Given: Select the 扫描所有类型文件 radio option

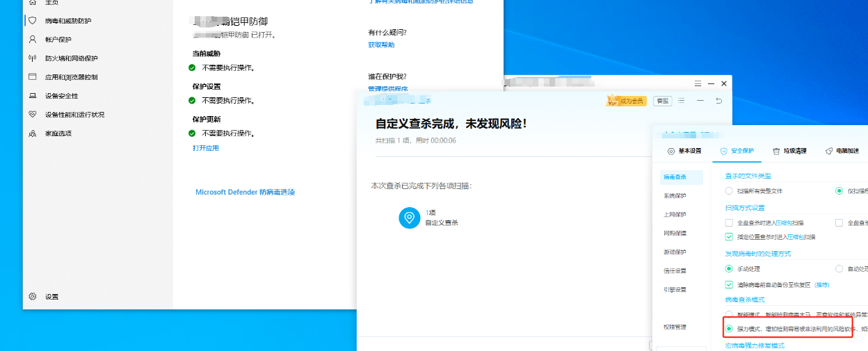Looking at the screenshot, I should pos(728,190).
